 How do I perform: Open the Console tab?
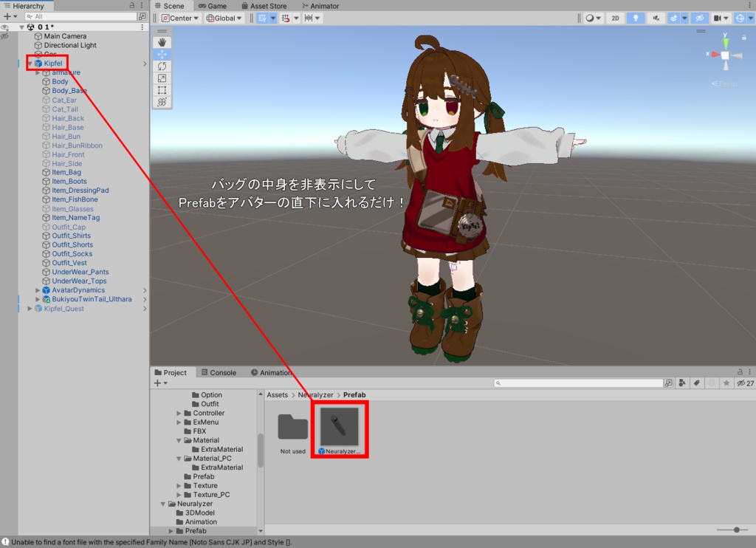219,372
